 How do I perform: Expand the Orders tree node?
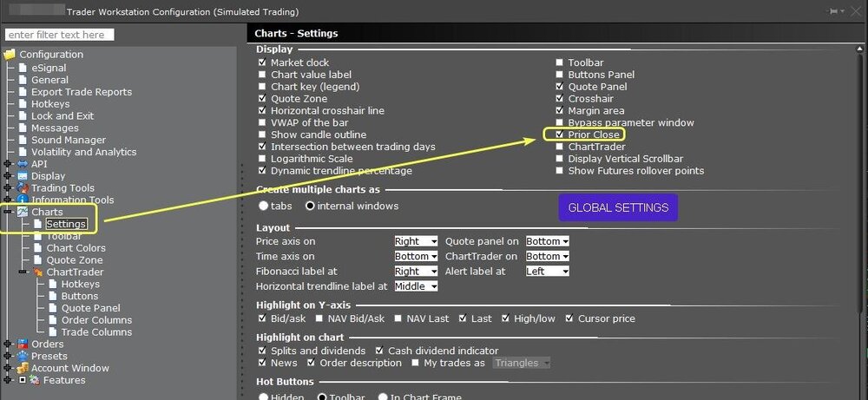click(9, 344)
